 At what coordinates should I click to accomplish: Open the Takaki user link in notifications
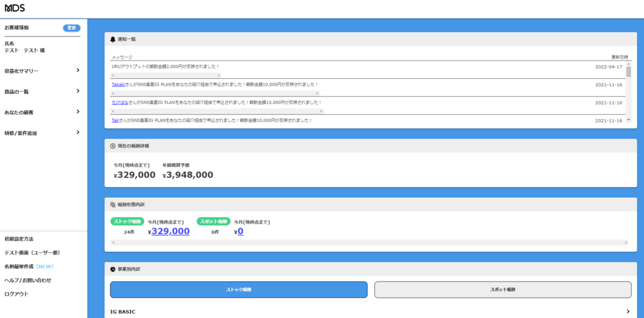pos(119,84)
